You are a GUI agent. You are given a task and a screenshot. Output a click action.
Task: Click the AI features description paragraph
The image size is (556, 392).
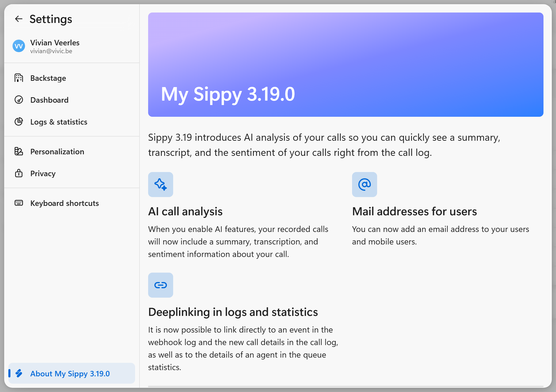(x=238, y=242)
